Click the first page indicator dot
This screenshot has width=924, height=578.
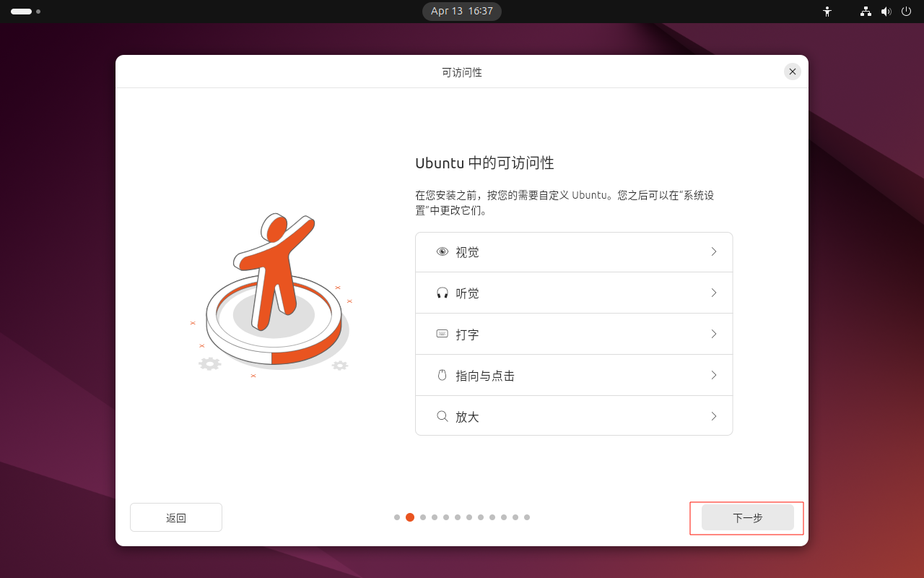coord(397,517)
